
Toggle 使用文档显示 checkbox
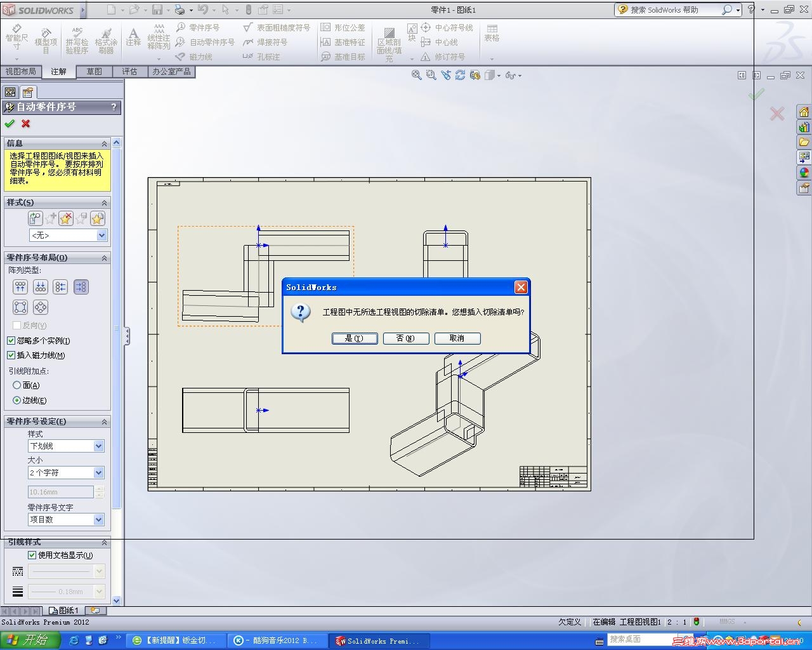32,555
